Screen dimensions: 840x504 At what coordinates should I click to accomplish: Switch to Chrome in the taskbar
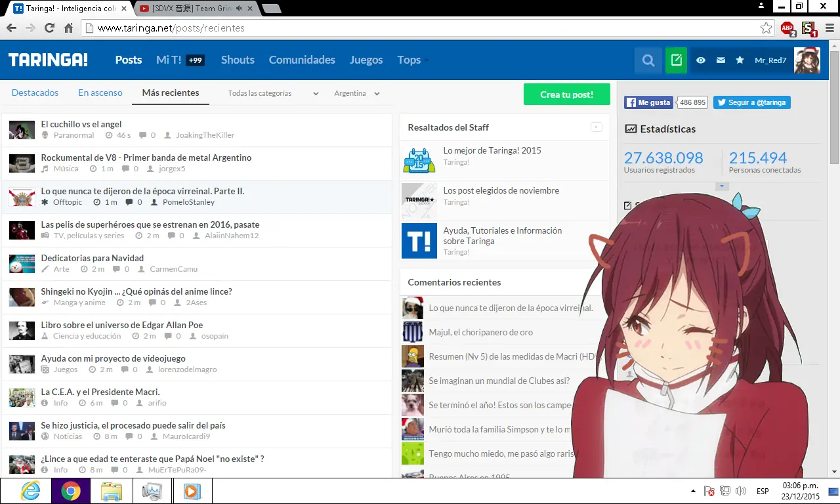[71, 491]
